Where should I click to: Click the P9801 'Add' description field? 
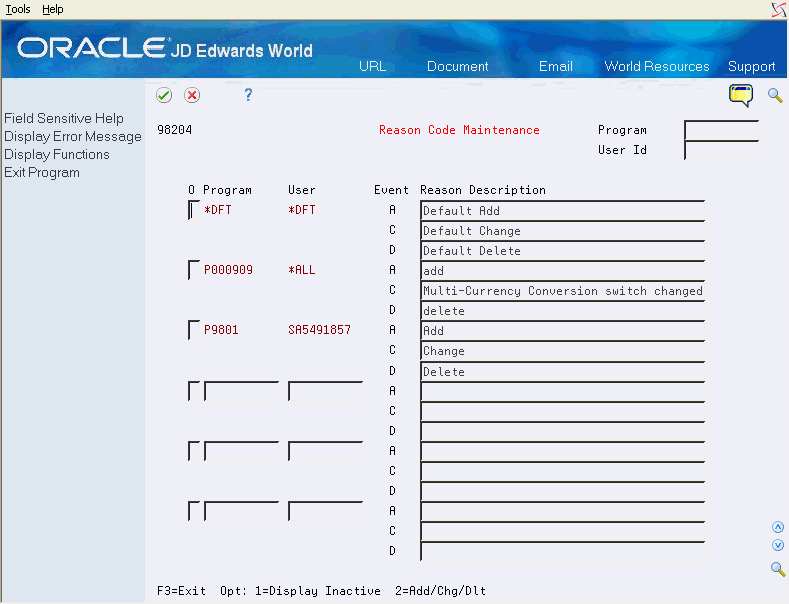click(562, 331)
